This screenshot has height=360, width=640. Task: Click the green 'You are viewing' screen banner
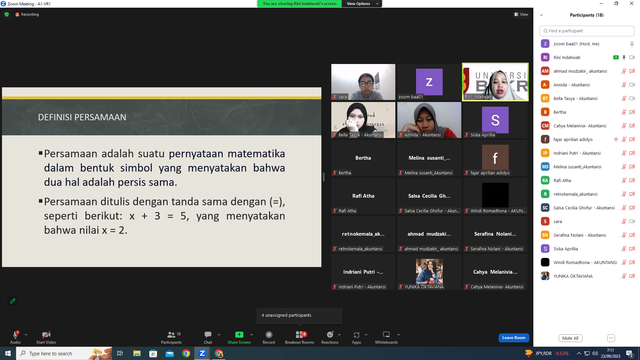coord(299,4)
